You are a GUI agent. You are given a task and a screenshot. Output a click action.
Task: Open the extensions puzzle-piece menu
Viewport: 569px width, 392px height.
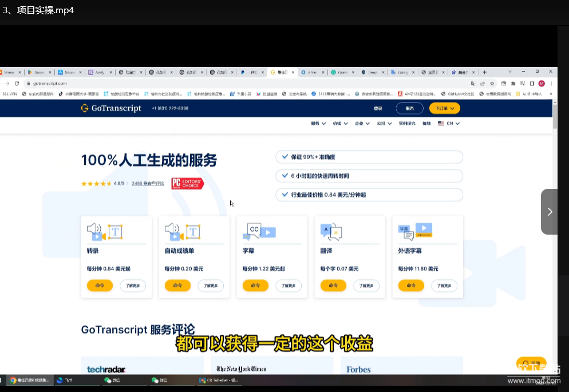tap(513, 84)
